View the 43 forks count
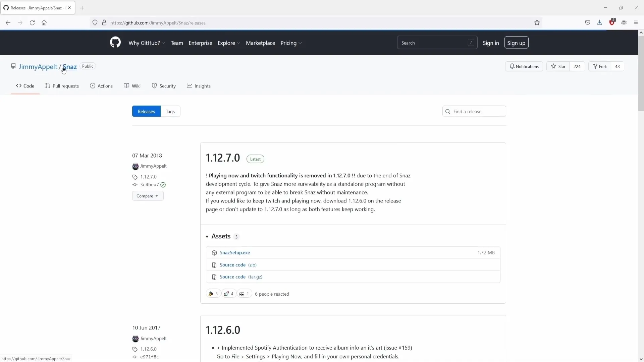 [617, 66]
